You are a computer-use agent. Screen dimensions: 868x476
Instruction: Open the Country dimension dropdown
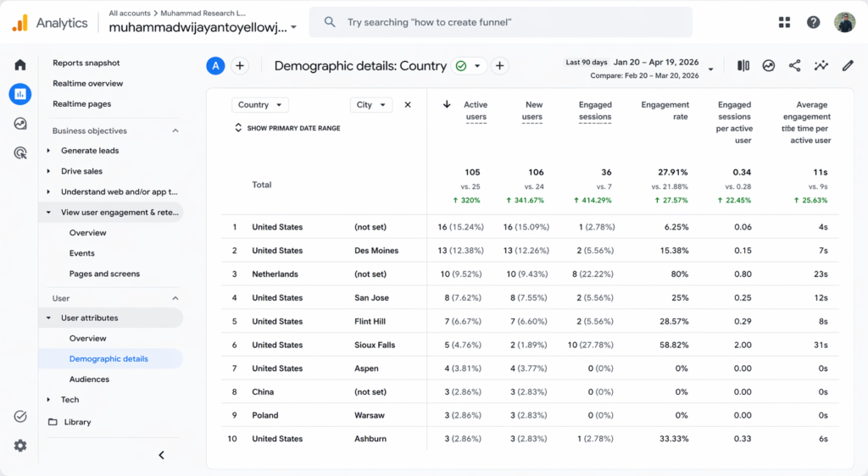259,105
